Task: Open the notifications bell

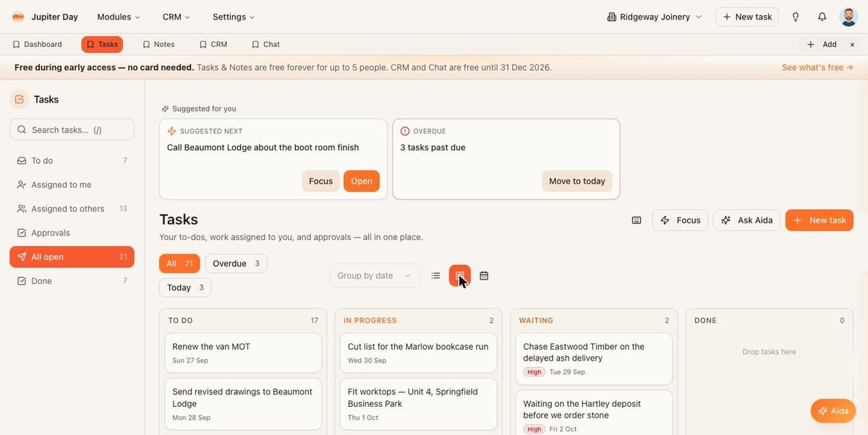Action: coord(822,17)
